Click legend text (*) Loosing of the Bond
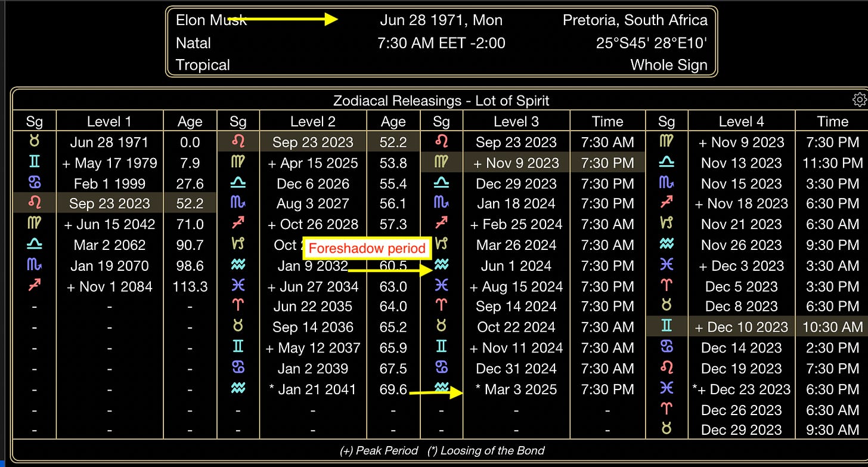The height and width of the screenshot is (467, 868). [486, 451]
